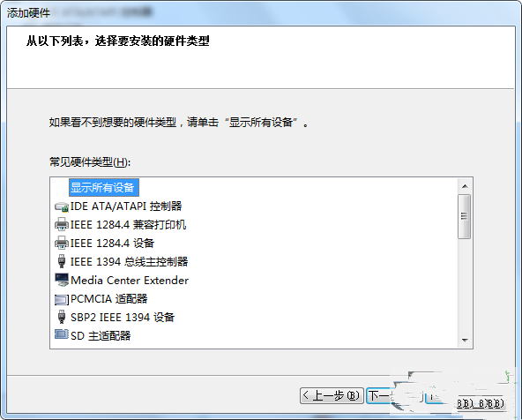Select the IDE ATA/ATAPI 控制器 entry
Image resolution: width=522 pixels, height=420 pixels.
(126, 206)
